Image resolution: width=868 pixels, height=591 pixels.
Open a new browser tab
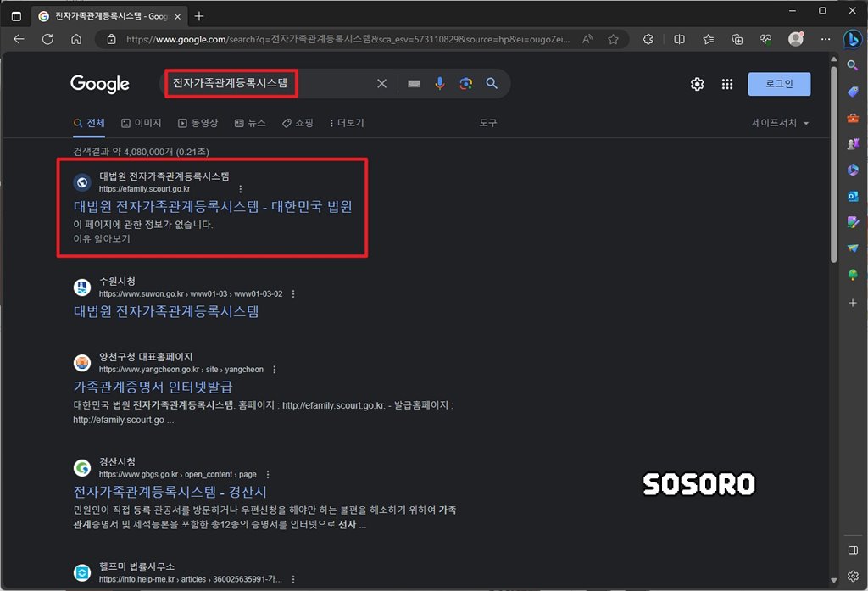coord(199,17)
